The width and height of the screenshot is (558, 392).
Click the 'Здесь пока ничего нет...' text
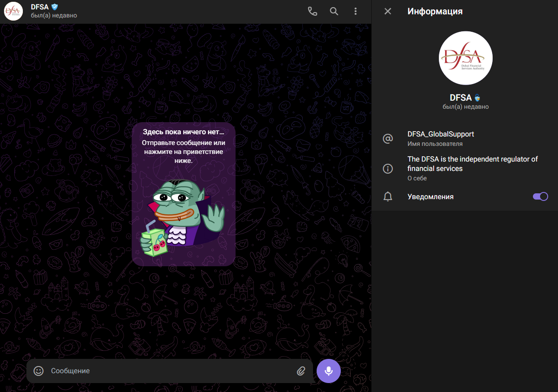(x=183, y=132)
